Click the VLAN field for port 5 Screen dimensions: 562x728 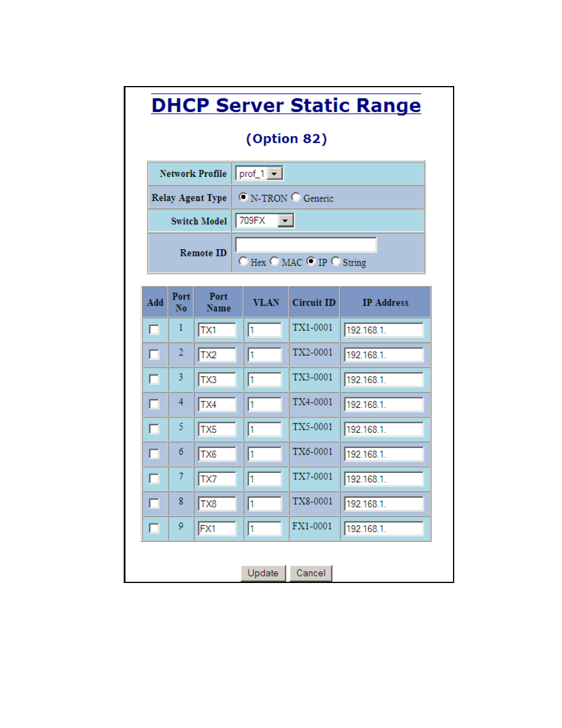click(x=265, y=429)
